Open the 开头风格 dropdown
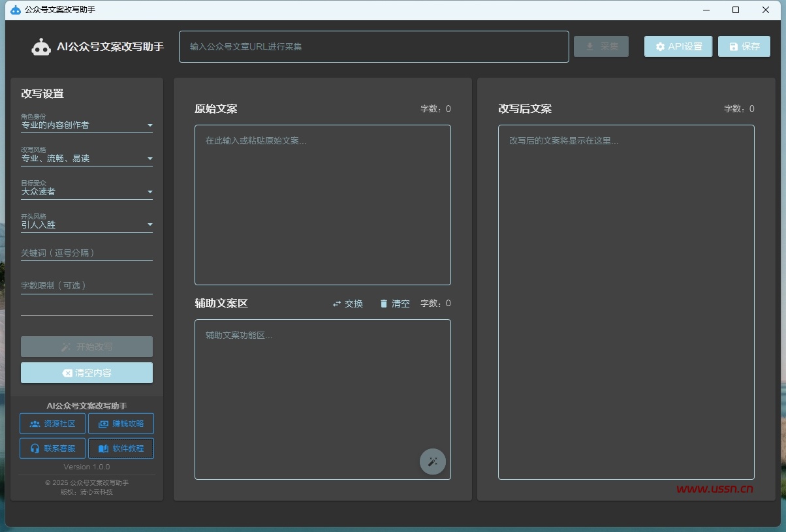The width and height of the screenshot is (786, 532). coord(87,225)
